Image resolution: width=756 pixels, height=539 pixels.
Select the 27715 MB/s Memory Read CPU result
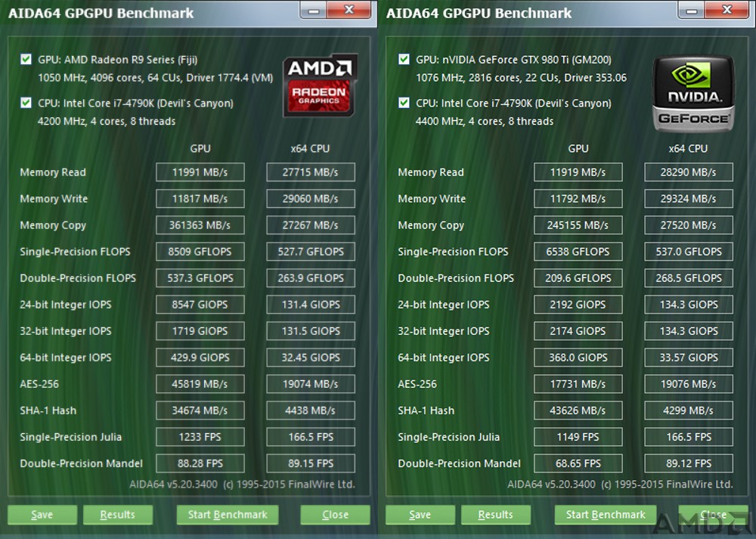311,172
